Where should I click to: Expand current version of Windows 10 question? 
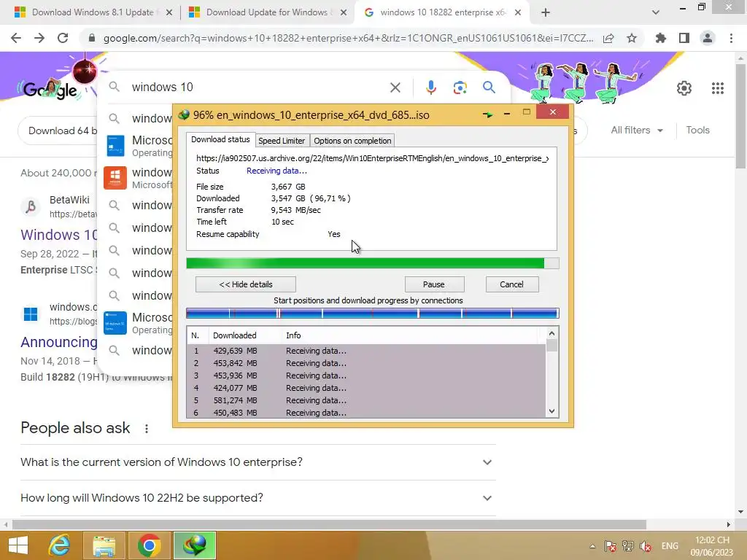256,462
